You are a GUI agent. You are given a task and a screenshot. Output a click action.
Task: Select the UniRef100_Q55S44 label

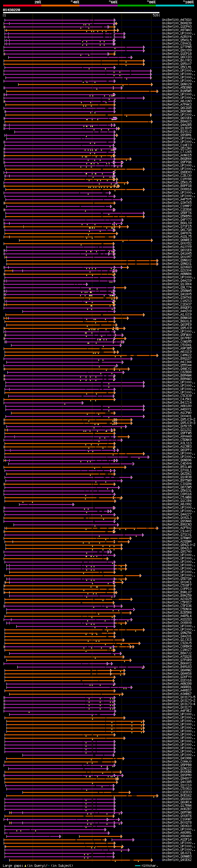(x=177, y=365)
